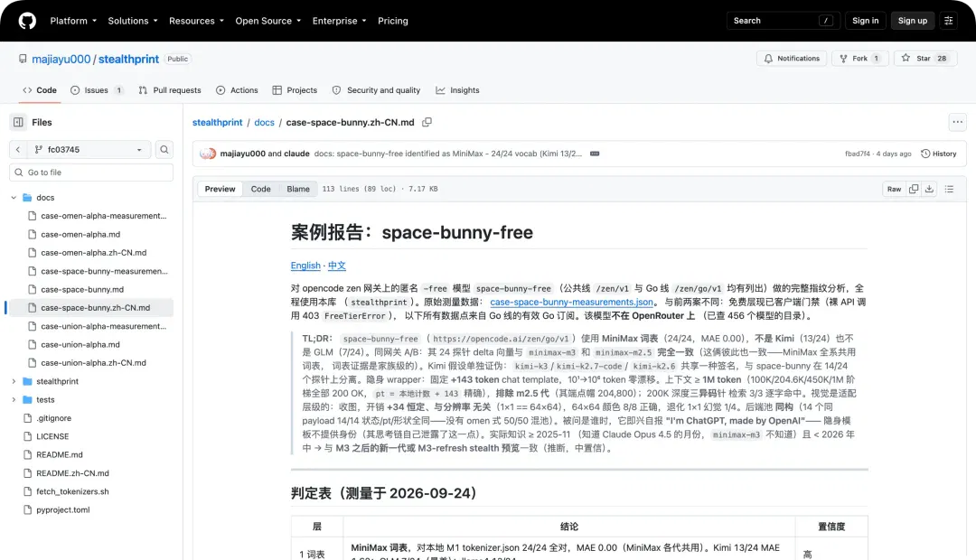The image size is (976, 560).
Task: Select the Preview view tab
Action: 220,189
